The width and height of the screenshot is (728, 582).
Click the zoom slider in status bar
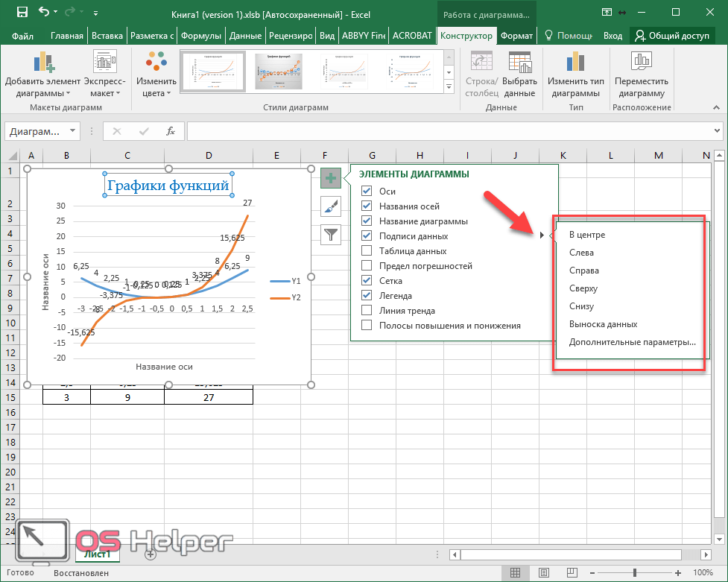(x=635, y=572)
